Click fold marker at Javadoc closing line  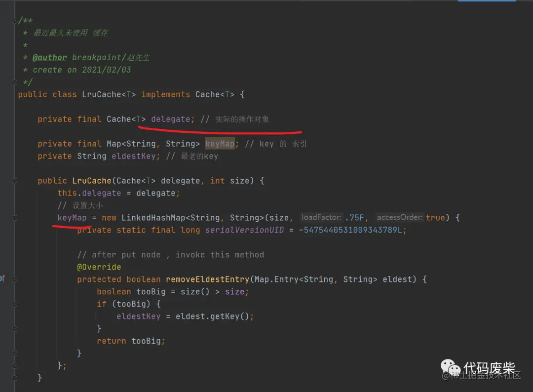pyautogui.click(x=14, y=82)
